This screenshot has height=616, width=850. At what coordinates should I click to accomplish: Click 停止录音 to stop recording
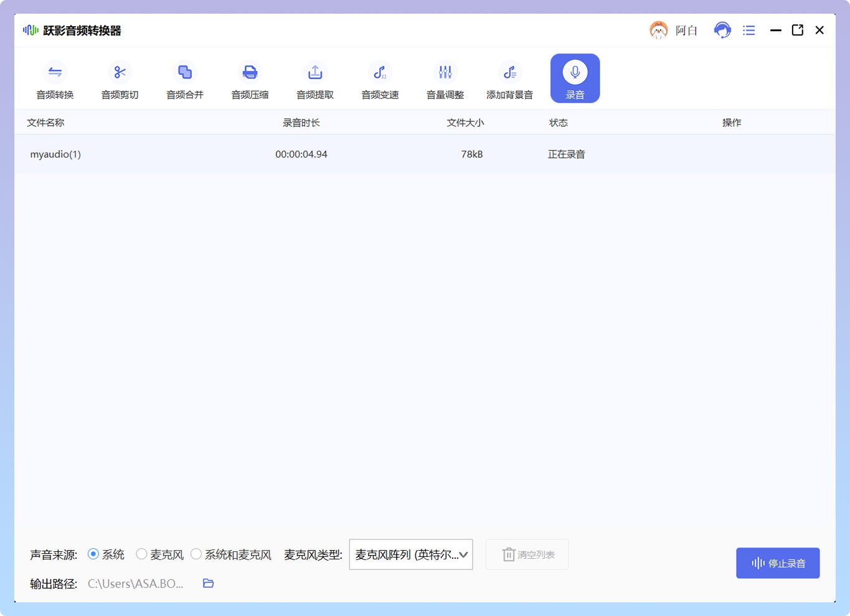tap(778, 563)
